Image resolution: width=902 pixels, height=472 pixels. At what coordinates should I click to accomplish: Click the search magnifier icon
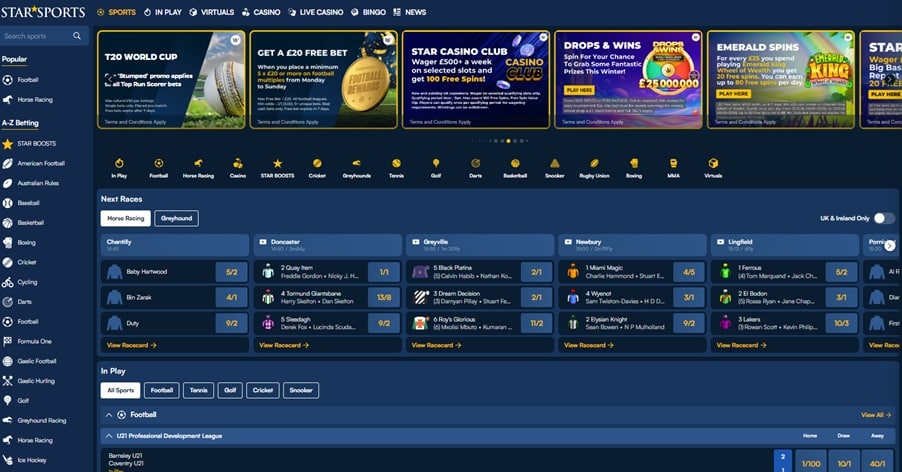coord(77,36)
